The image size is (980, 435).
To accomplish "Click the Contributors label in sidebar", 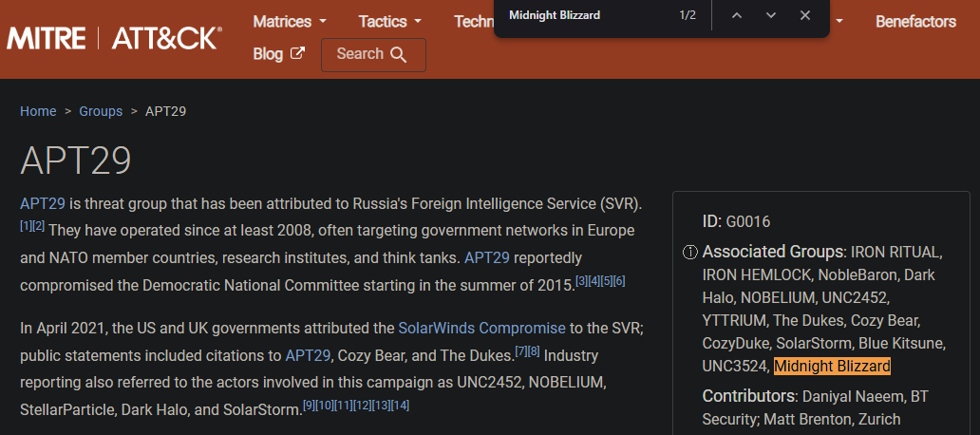I will (x=748, y=396).
